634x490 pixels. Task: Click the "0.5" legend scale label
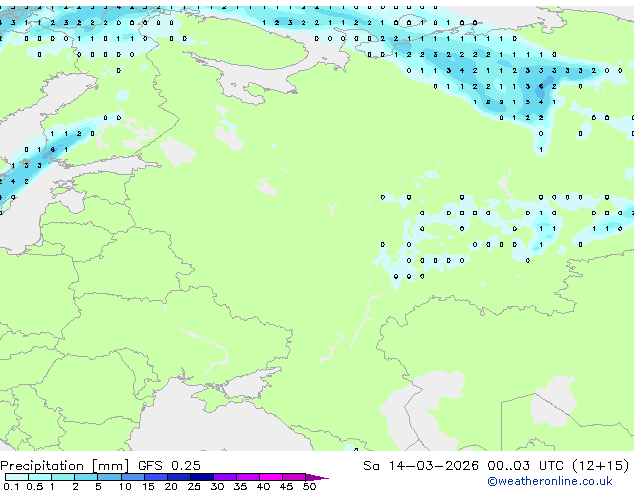(x=34, y=486)
